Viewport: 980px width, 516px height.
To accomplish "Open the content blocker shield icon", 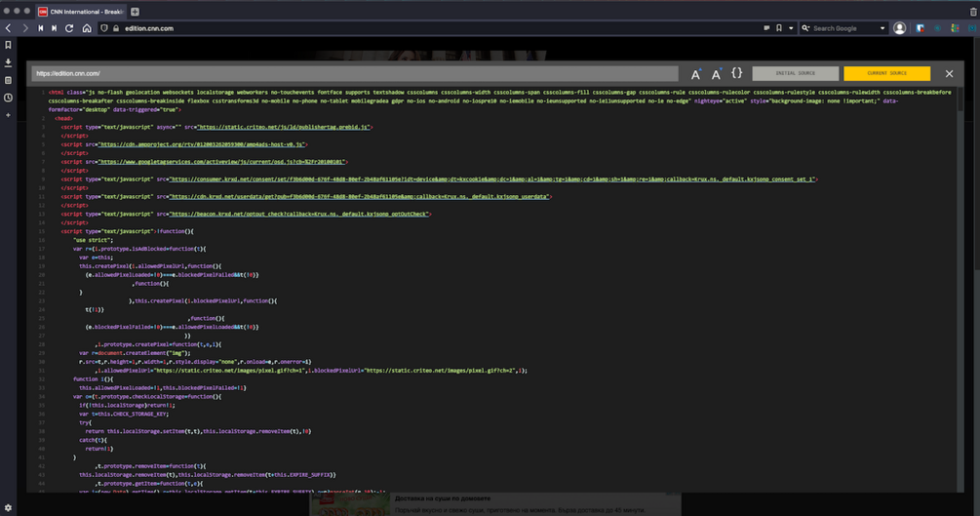I will 104,28.
